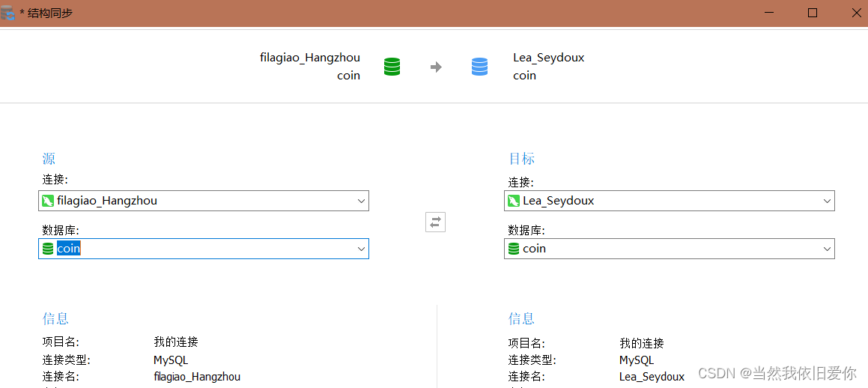
Task: Click the database icon in source database box
Action: (48, 249)
